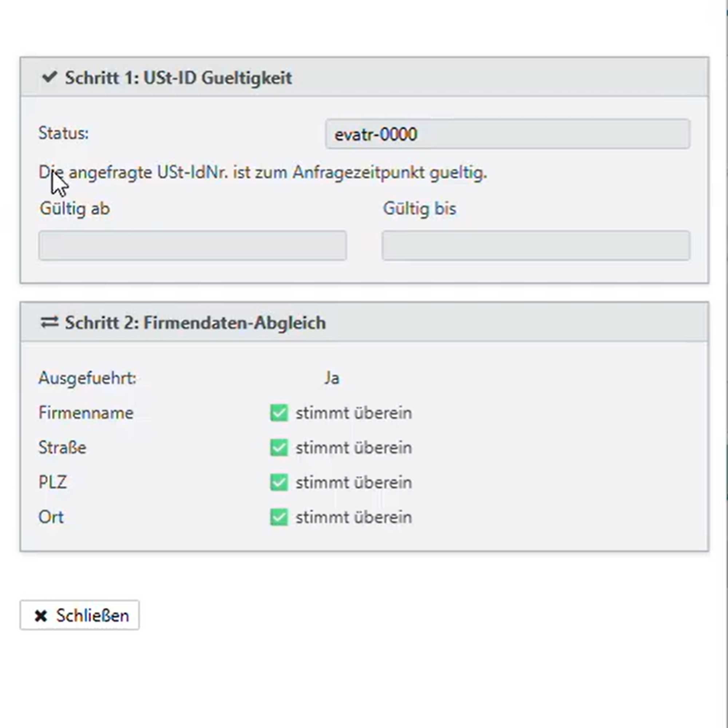The image size is (728, 728).
Task: Collapse the Schritt 2: Firmendaten-Abgleich header
Action: click(195, 323)
